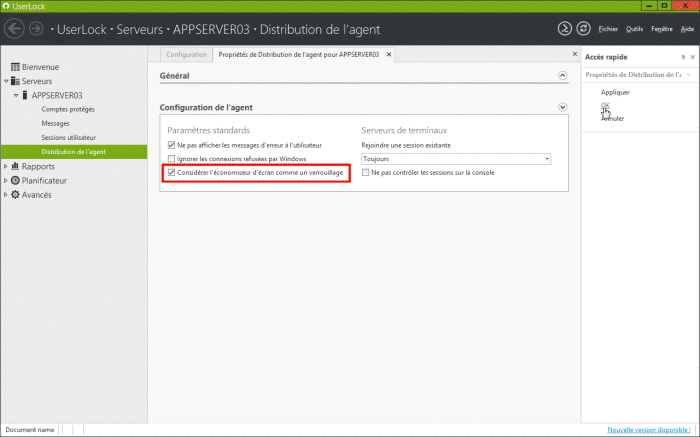Click the Serveurs breadcrumb in the header

139,29
